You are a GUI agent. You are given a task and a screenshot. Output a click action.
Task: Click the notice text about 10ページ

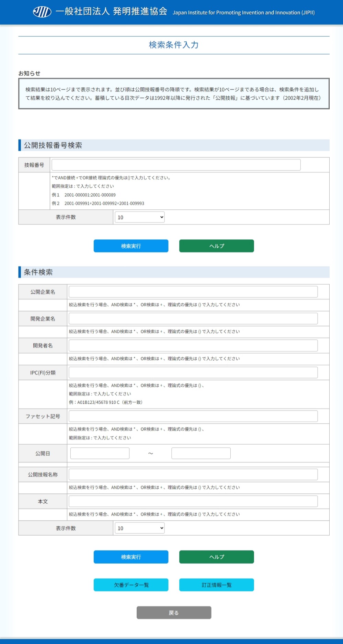[173, 94]
